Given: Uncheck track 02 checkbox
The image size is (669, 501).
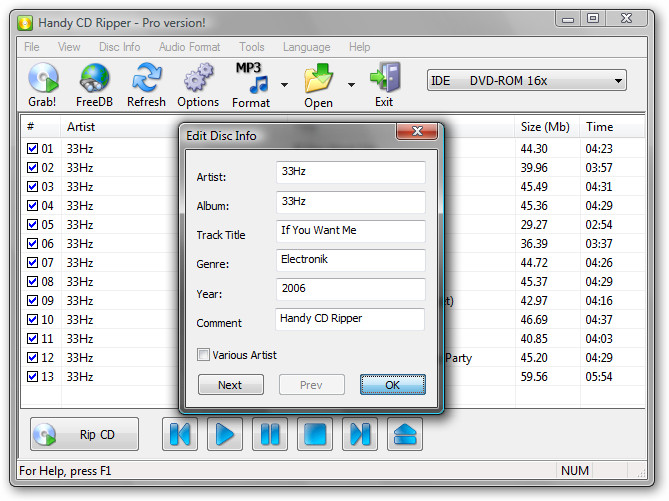Looking at the screenshot, I should (x=32, y=167).
